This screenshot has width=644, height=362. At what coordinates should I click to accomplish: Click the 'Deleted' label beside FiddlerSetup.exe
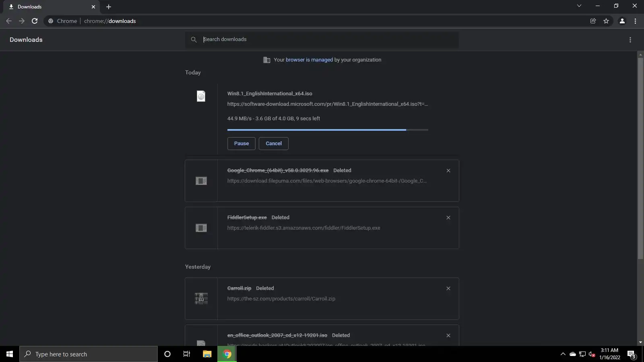pyautogui.click(x=281, y=218)
